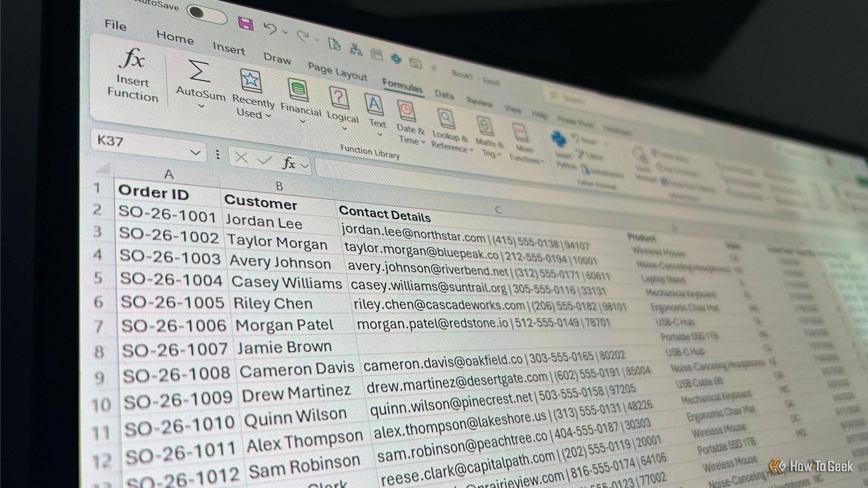Click the Insert Python icon
Viewport: 868px width, 488px height.
(x=559, y=140)
